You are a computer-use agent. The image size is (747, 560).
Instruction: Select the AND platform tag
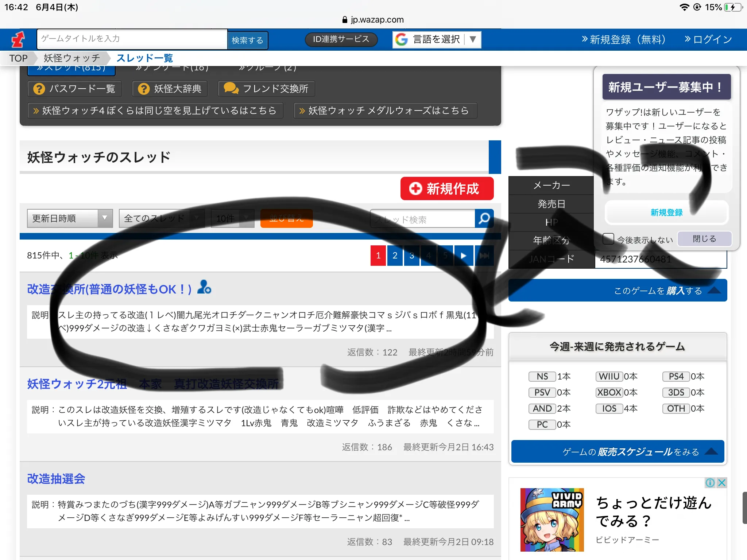[x=542, y=409]
